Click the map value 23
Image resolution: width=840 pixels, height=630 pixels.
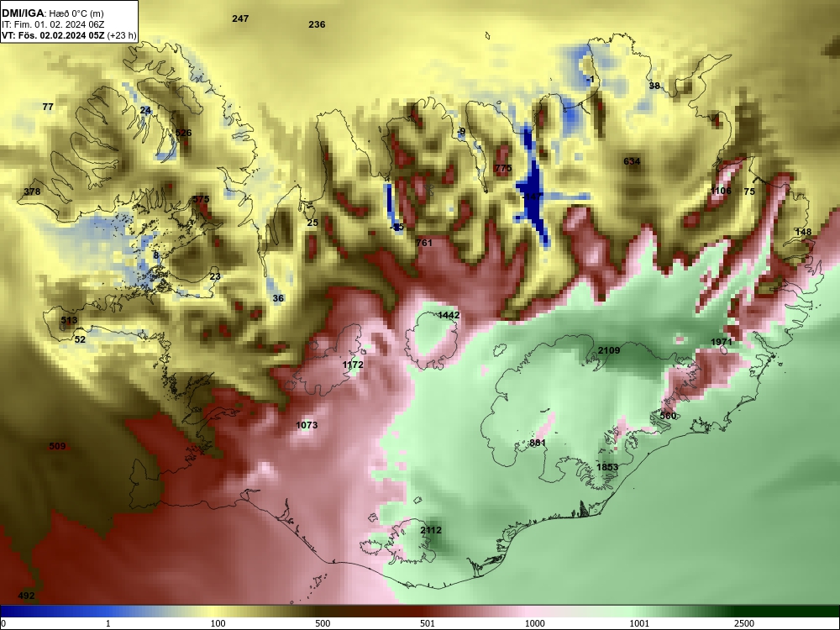coord(215,276)
